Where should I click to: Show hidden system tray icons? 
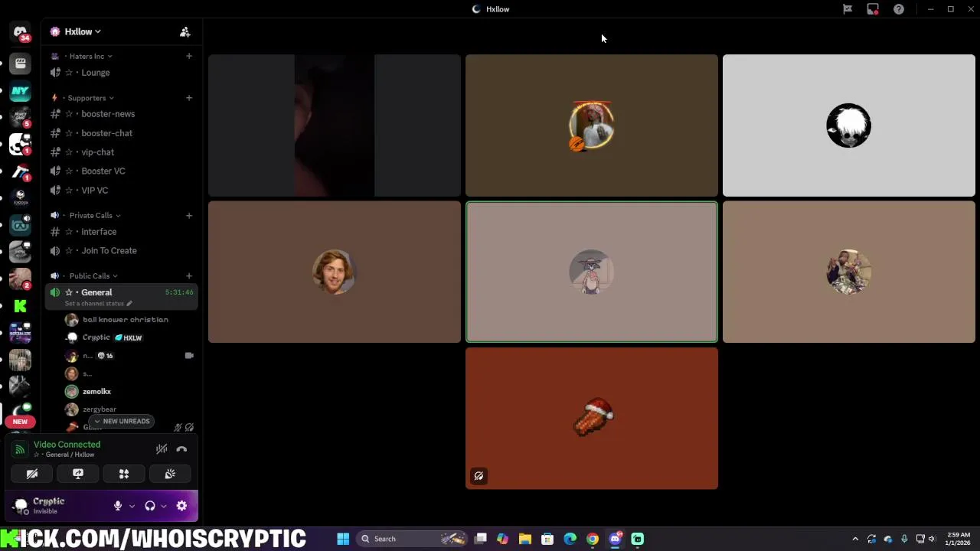[x=855, y=539]
